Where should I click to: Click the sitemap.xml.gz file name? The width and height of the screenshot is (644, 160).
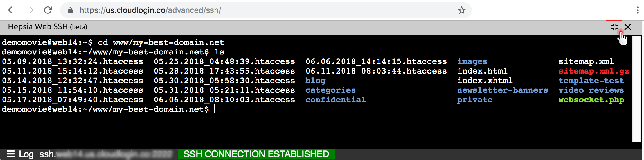tap(593, 71)
